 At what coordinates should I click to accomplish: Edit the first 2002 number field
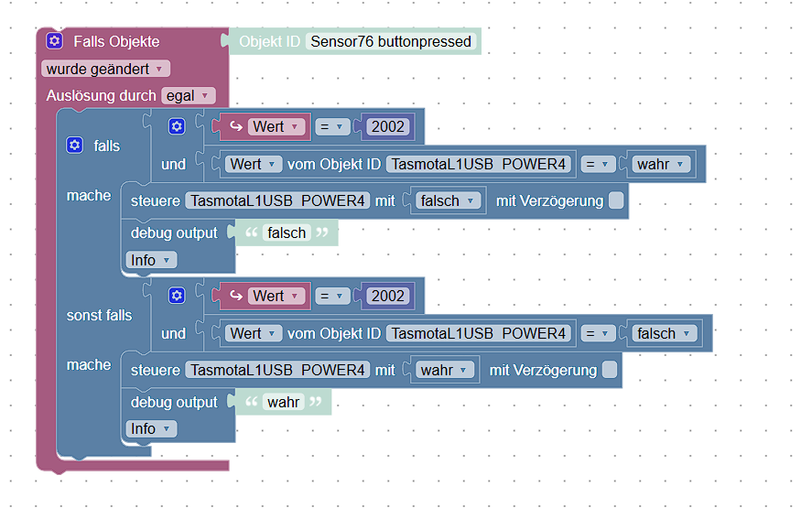(x=388, y=127)
